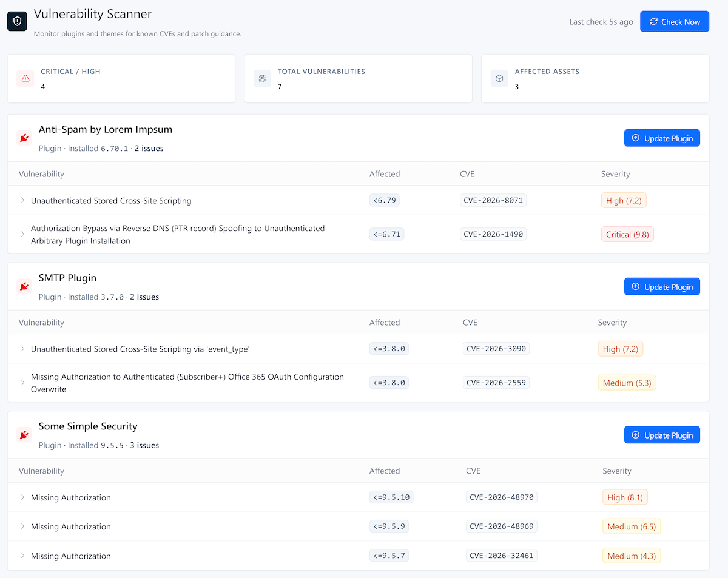Click Check Now to refresh the scan
The image size is (728, 578).
(x=675, y=22)
